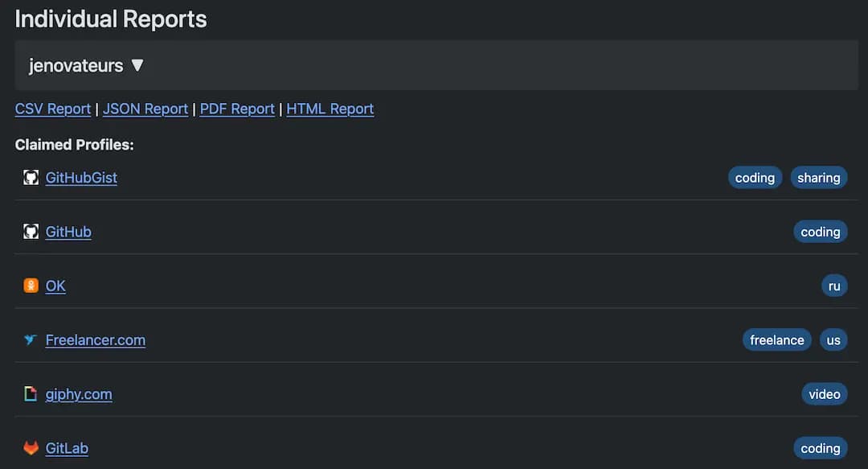The height and width of the screenshot is (469, 868).
Task: Open the giphy.com profile link
Action: click(x=79, y=394)
